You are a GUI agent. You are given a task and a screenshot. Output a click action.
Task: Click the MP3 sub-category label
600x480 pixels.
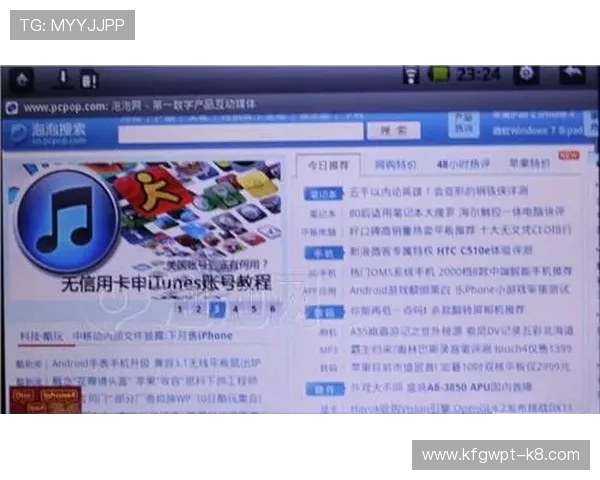click(x=328, y=349)
